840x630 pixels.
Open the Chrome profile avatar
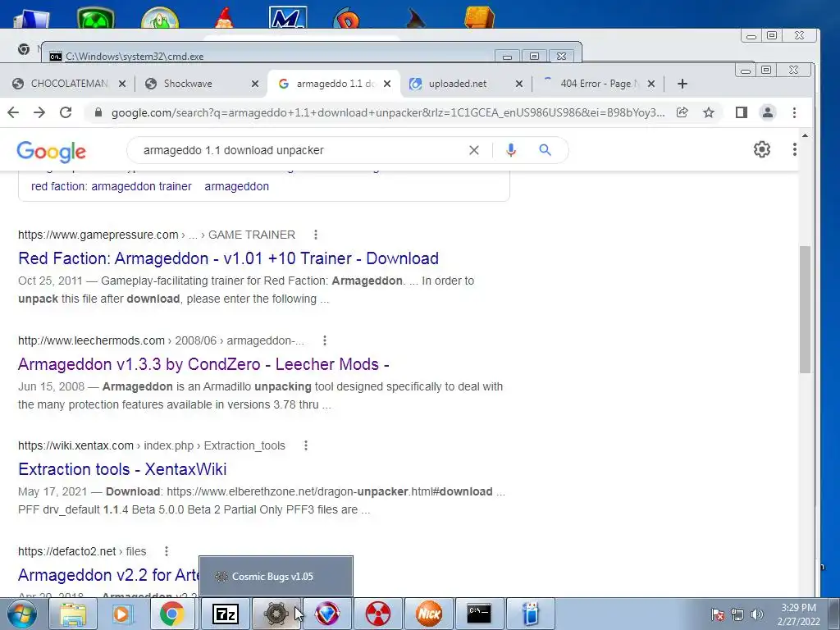(x=768, y=112)
